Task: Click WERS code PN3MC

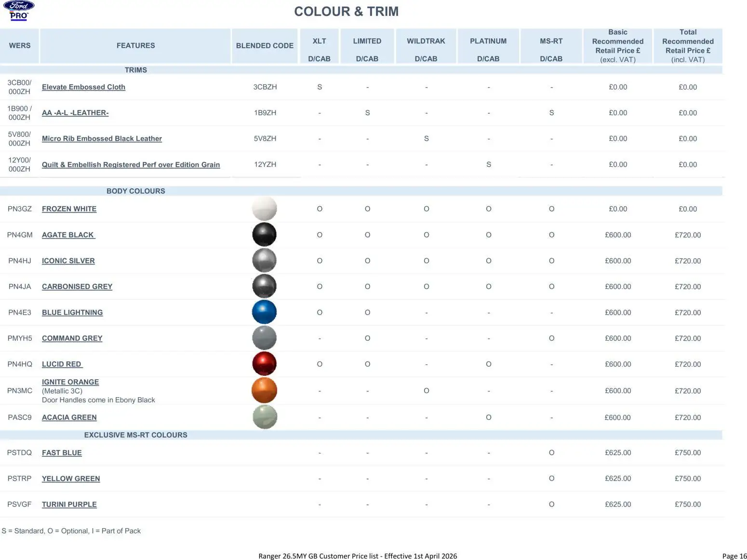Action: [20, 391]
